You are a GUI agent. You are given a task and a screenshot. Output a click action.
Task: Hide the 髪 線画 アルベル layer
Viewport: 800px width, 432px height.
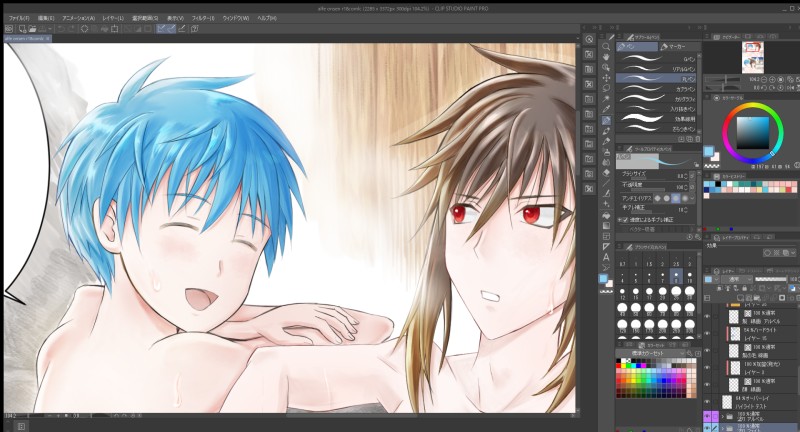pyautogui.click(x=707, y=317)
